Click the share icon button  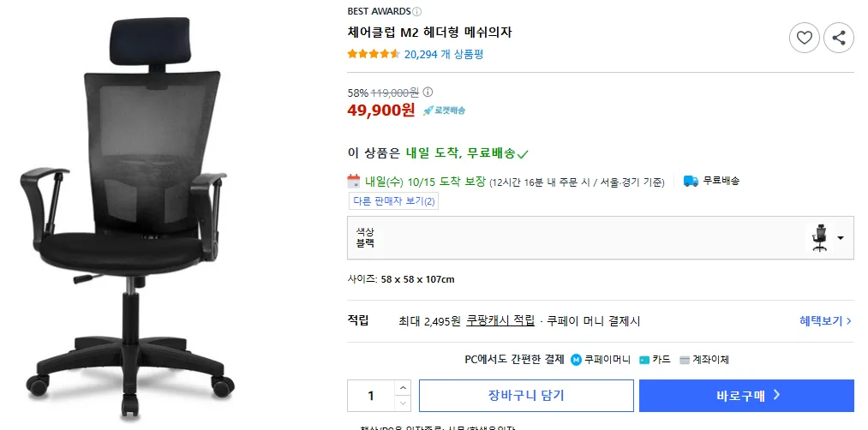[x=838, y=38]
